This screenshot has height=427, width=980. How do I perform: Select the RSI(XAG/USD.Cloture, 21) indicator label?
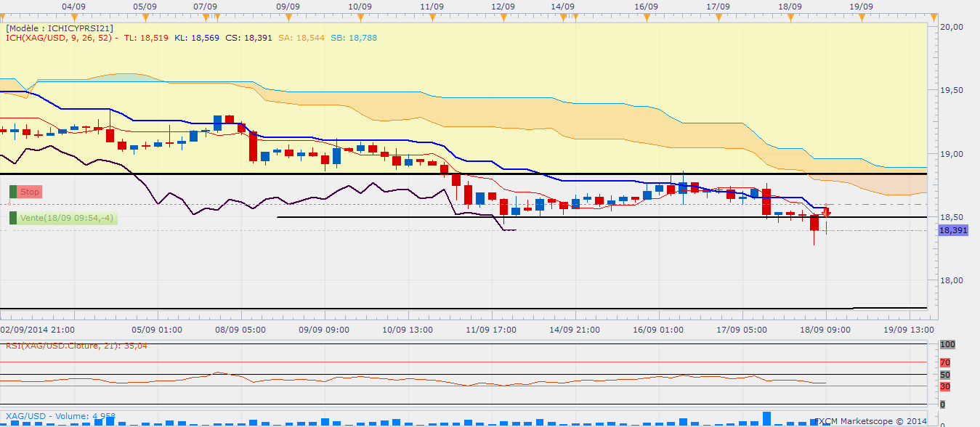point(76,346)
